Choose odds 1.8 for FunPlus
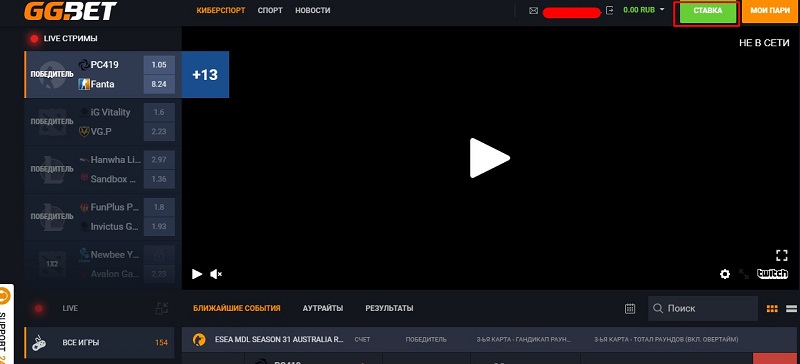The height and width of the screenshot is (364, 800). (159, 207)
